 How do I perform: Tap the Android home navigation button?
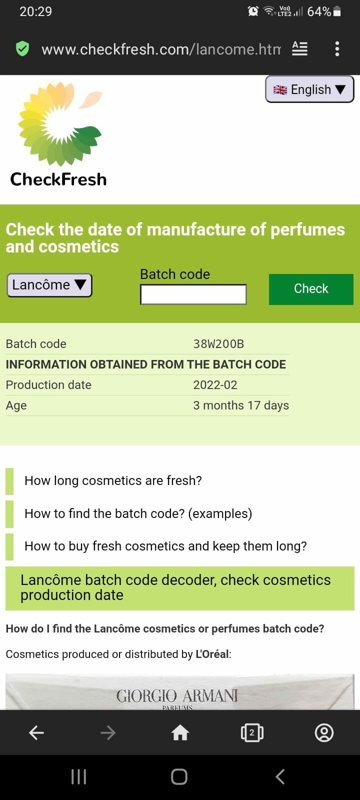(x=179, y=777)
